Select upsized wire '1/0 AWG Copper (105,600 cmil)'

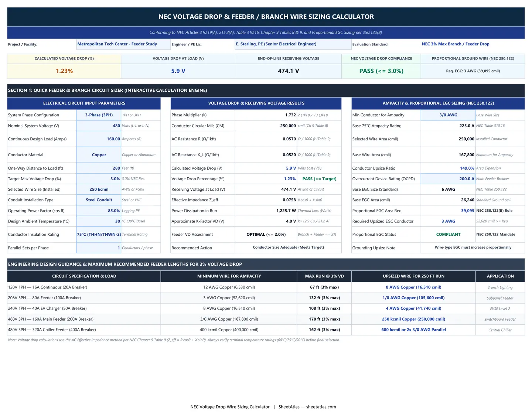(x=413, y=298)
